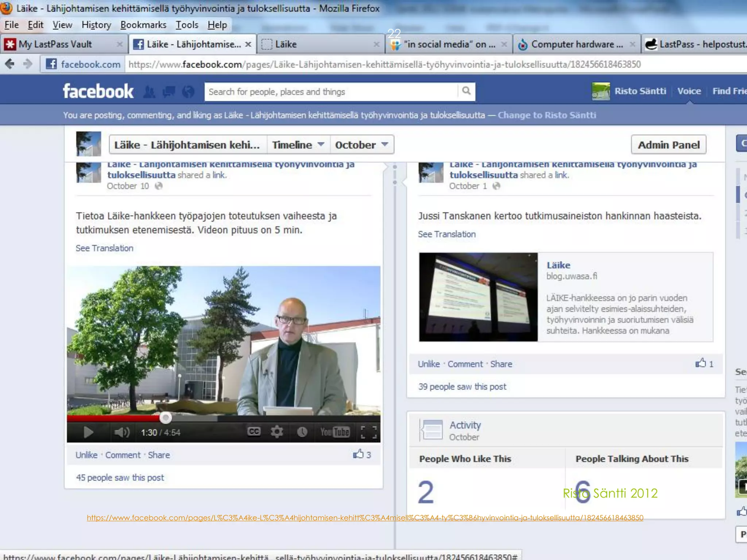Open the Facebook friend requests icon
747x560 pixels.
click(149, 92)
